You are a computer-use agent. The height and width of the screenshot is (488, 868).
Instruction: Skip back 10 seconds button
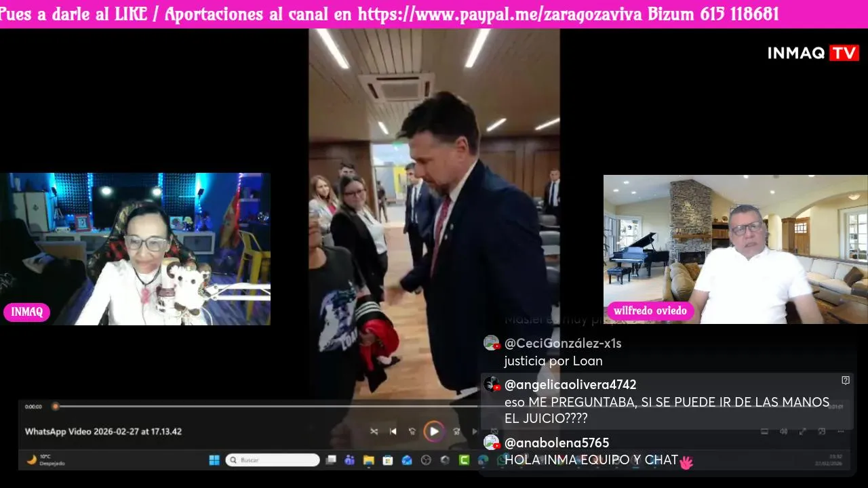[412, 431]
